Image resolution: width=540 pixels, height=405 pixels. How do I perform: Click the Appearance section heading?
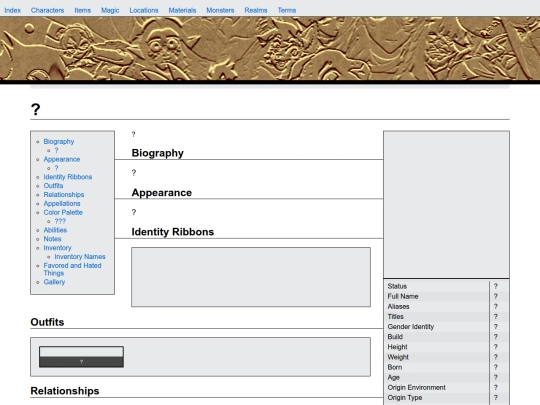pyautogui.click(x=162, y=193)
